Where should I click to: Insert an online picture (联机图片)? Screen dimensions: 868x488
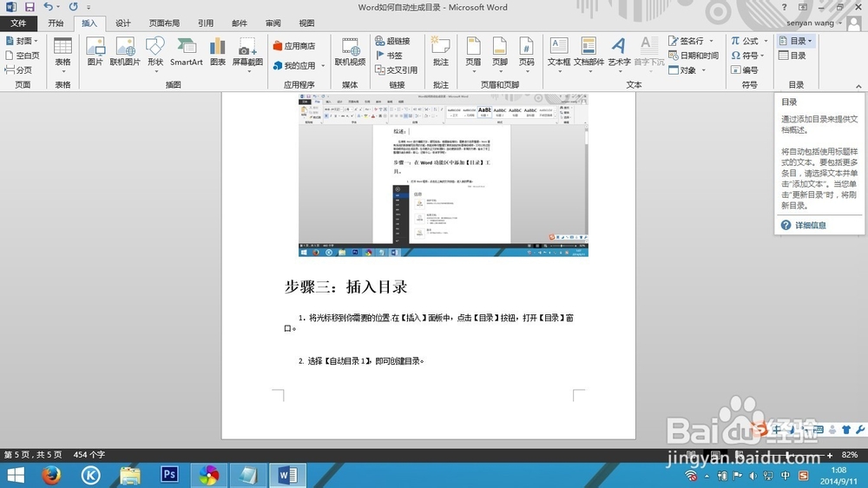125,52
